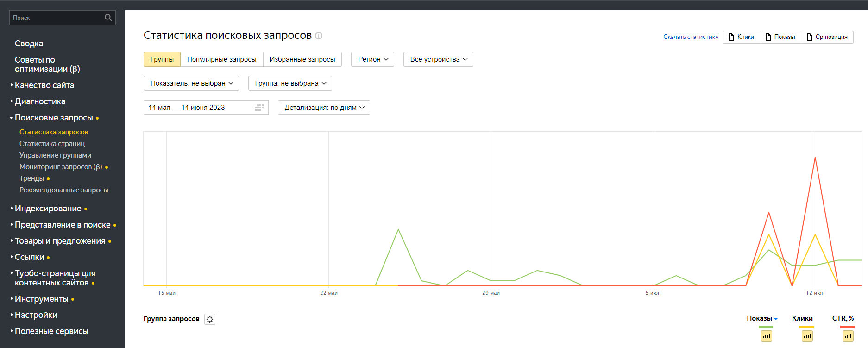Download the Показы statistics file

(x=780, y=37)
